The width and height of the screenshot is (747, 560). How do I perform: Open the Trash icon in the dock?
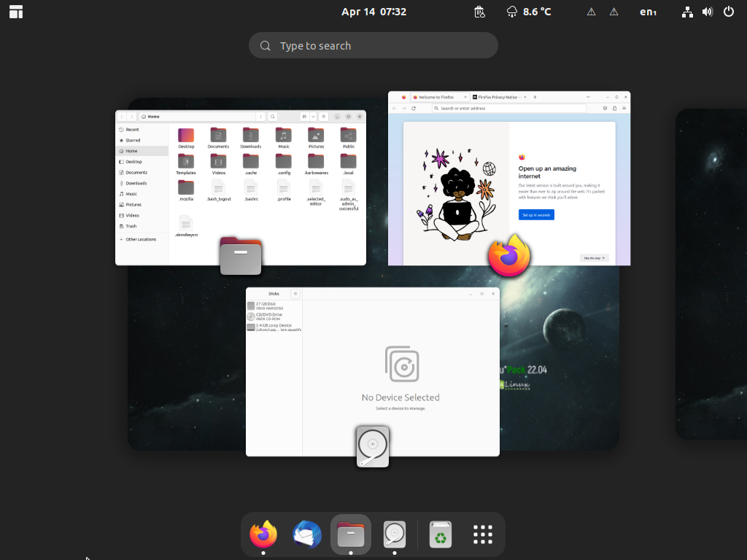pyautogui.click(x=440, y=534)
